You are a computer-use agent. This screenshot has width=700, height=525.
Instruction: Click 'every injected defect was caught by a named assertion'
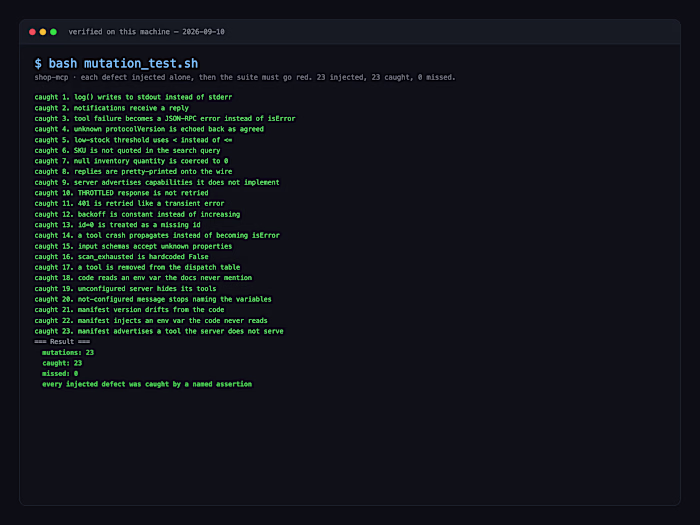pos(147,384)
